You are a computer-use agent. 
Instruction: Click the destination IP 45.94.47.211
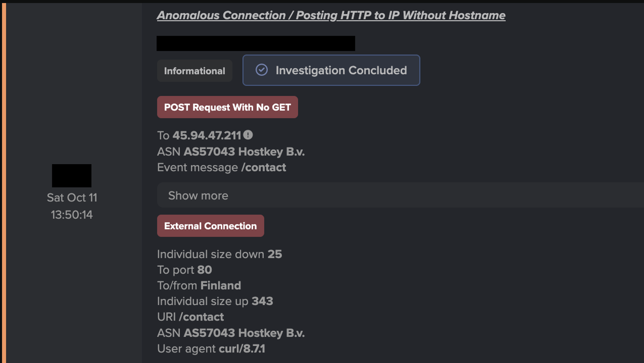[x=207, y=135]
